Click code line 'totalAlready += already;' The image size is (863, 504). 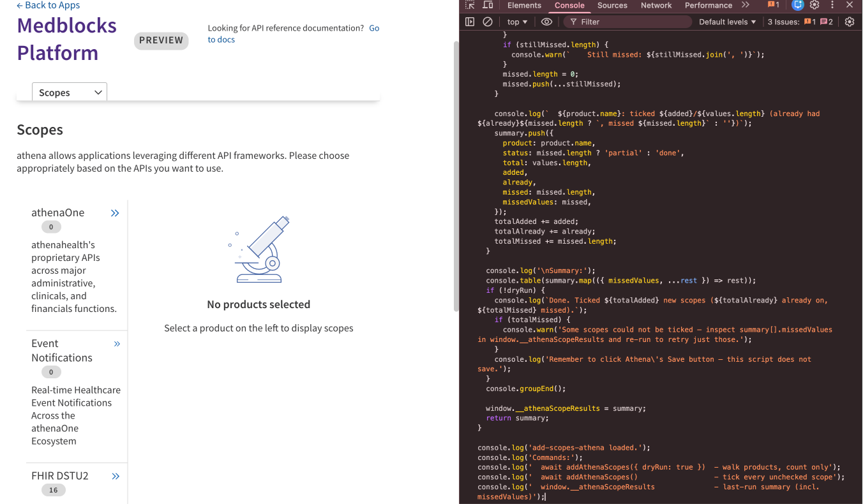pos(544,232)
